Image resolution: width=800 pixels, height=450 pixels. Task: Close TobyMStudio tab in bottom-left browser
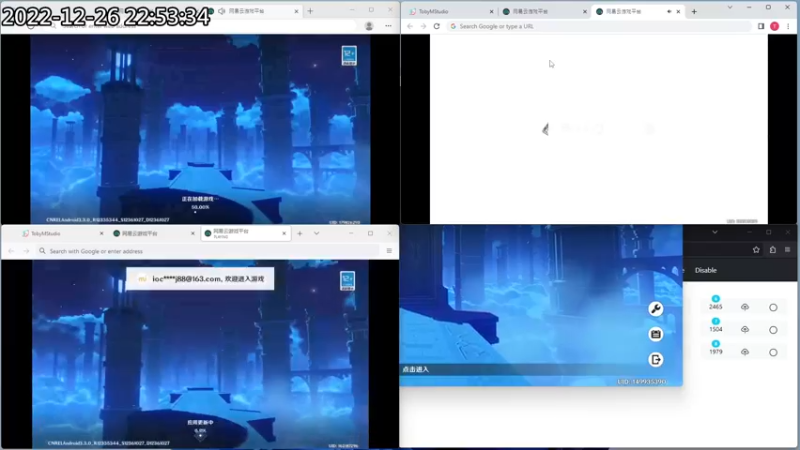[101, 233]
